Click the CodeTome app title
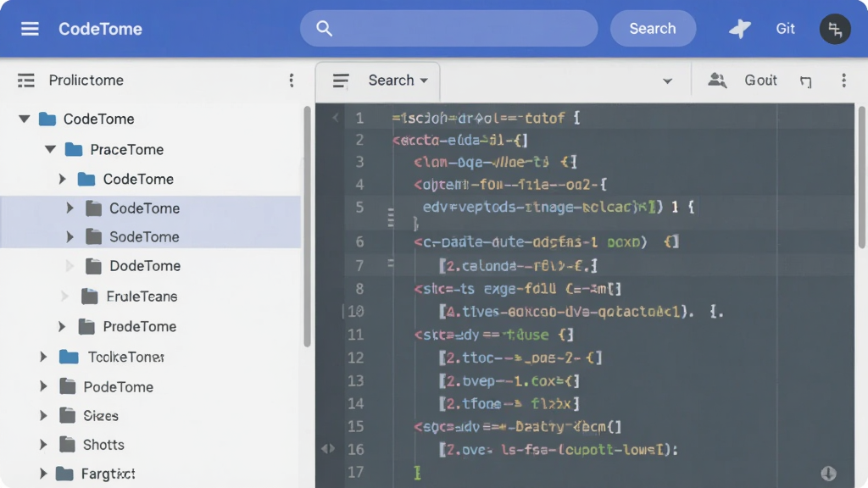 (x=100, y=29)
